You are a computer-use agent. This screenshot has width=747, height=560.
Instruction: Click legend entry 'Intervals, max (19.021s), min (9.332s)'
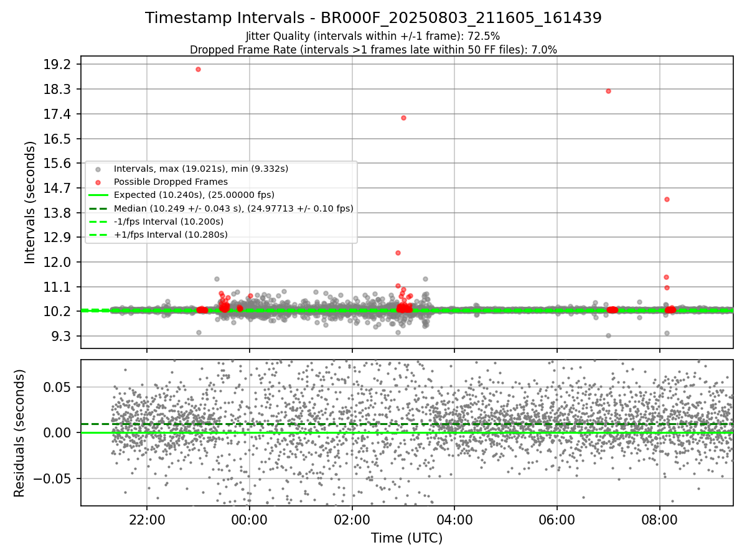click(201, 169)
